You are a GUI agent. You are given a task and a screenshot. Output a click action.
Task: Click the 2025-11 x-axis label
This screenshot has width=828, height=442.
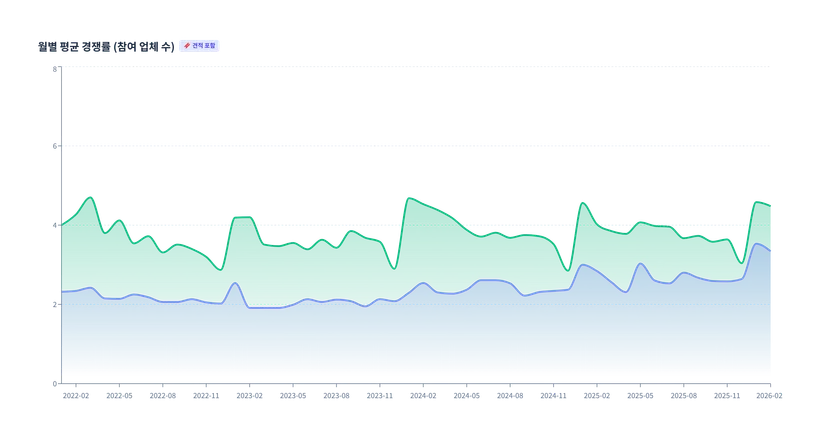click(727, 396)
